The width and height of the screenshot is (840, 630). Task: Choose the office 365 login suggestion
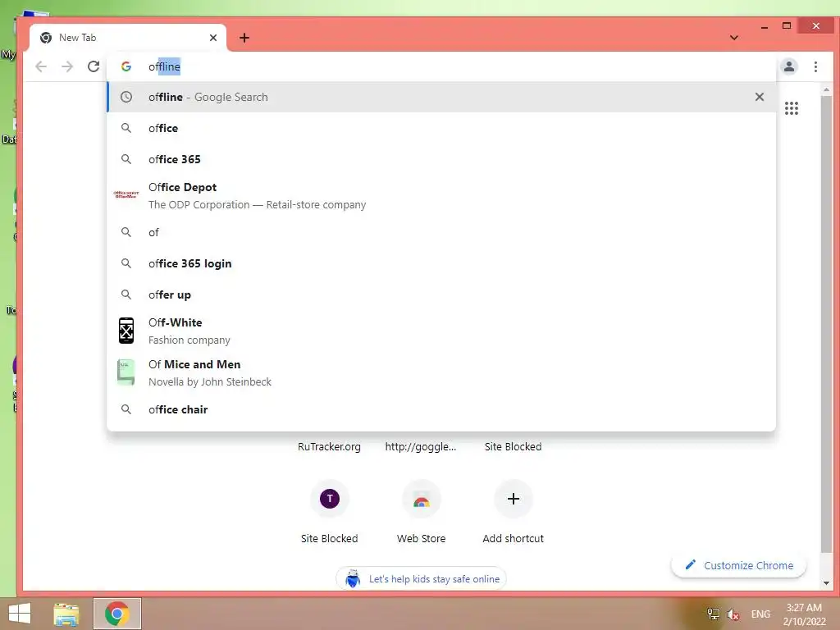(441, 263)
